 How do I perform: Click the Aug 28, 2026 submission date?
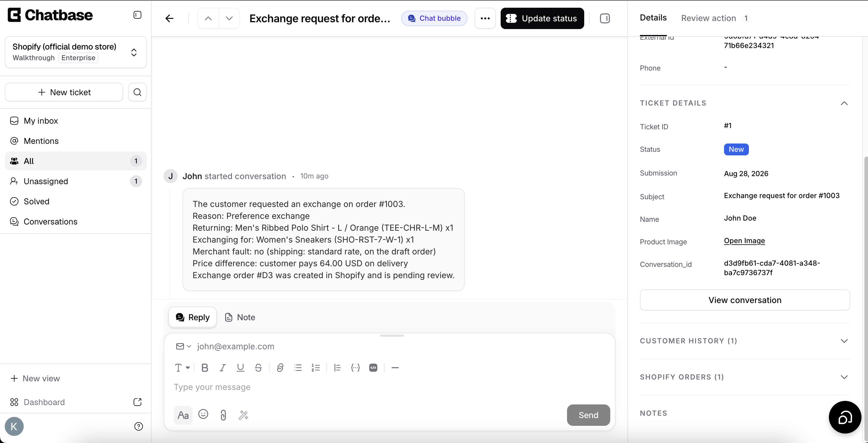[746, 173]
